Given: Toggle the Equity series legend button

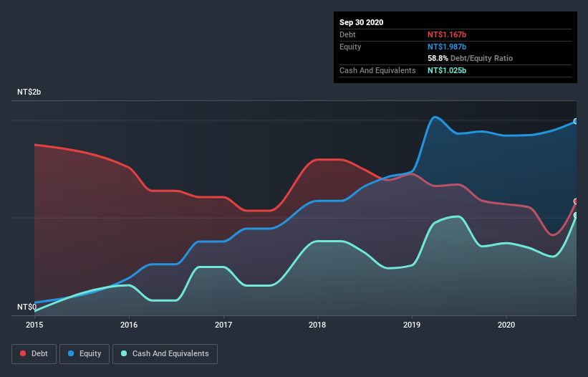Looking at the screenshot, I should 85,354.
